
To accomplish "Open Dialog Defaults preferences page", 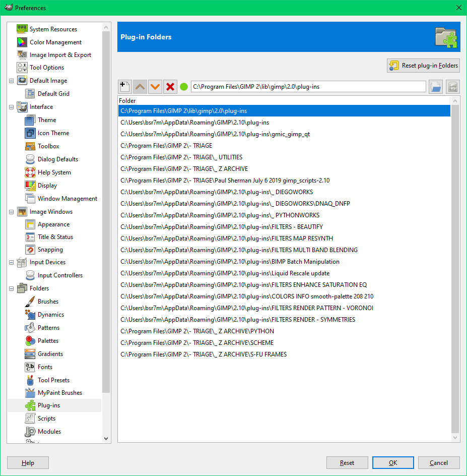I will (x=57, y=159).
